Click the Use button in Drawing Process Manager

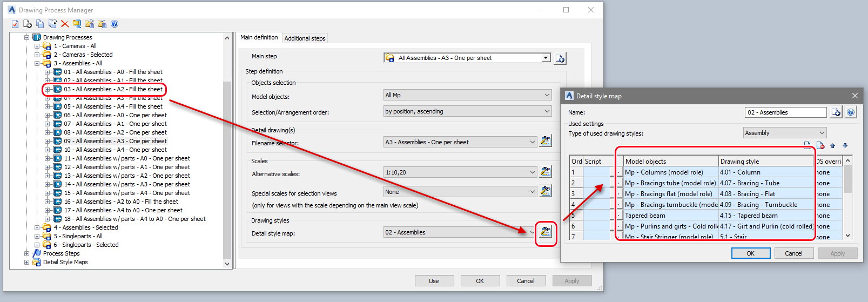click(x=434, y=281)
